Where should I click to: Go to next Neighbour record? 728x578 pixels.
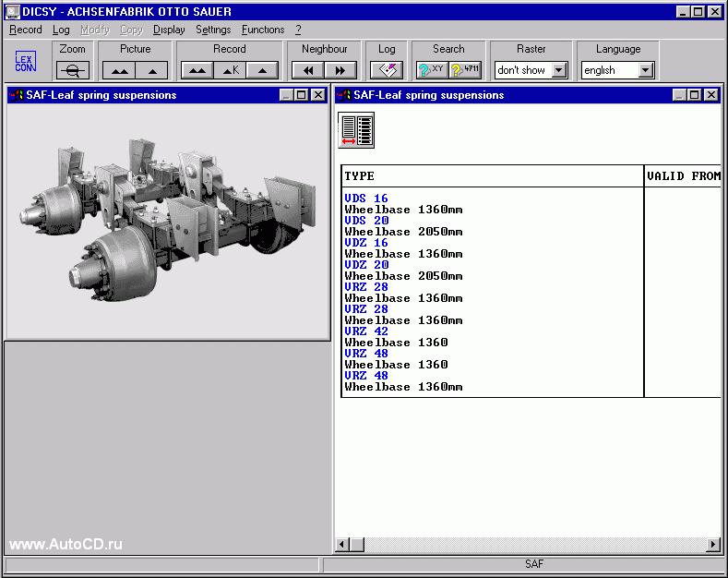340,70
